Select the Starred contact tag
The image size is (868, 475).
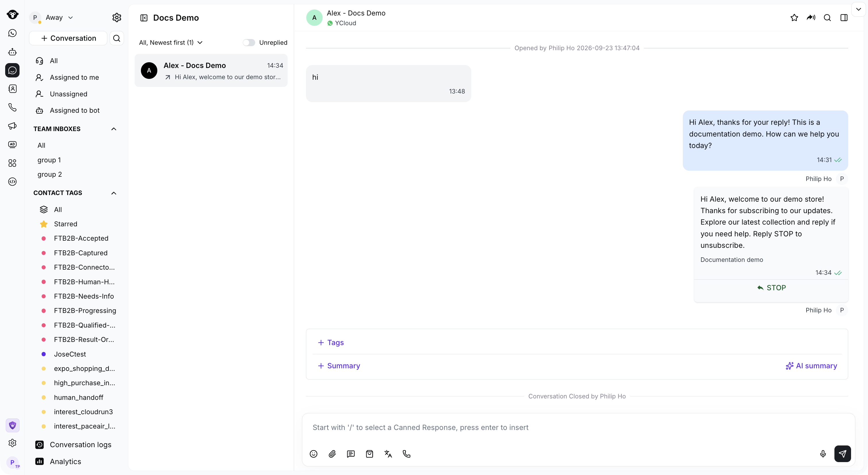[x=65, y=224]
